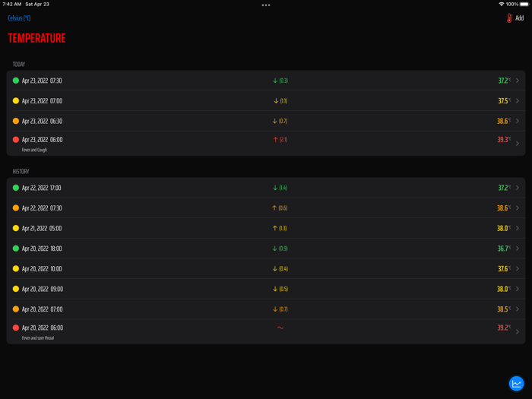Tap the thermometer Add icon
This screenshot has width=532, height=399.
[x=509, y=18]
